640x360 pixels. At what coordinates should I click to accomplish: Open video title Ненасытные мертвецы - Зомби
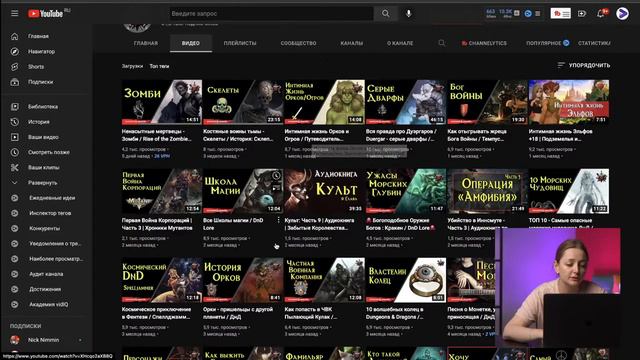point(157,135)
